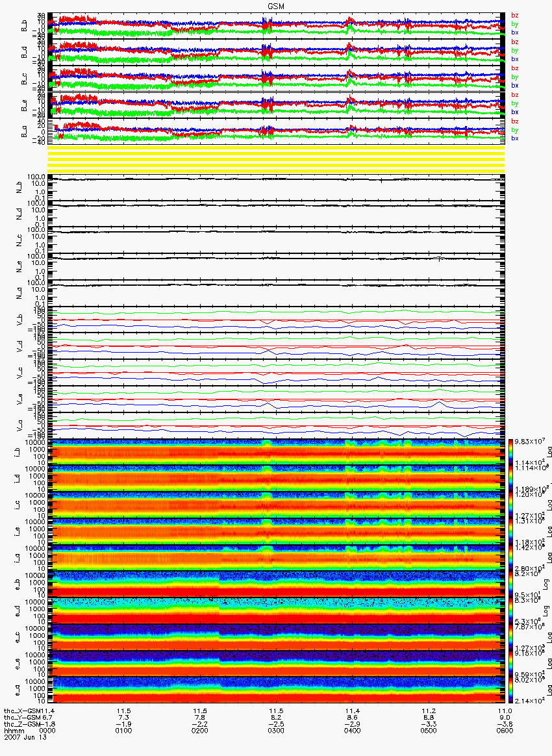Image resolution: width=552 pixels, height=756 pixels.
Task: Select the B_b panel axis label
Action: point(25,25)
